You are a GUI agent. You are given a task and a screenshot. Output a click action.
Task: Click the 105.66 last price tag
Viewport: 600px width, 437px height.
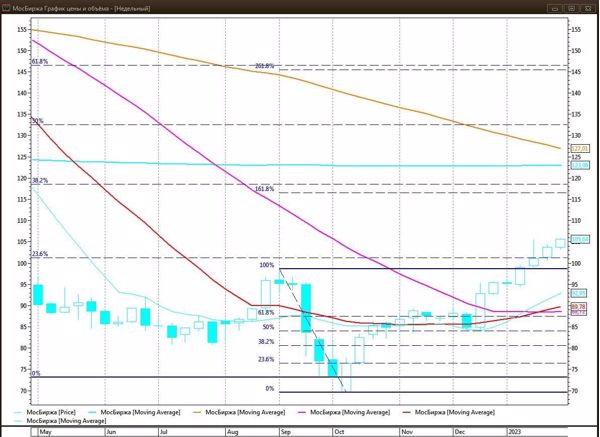coord(578,239)
